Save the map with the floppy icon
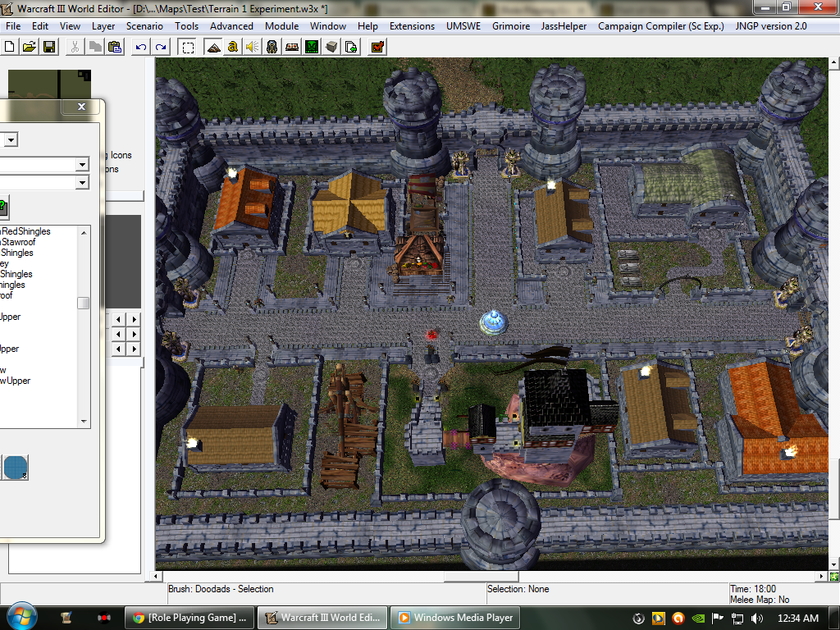Image resolution: width=840 pixels, height=630 pixels. [49, 47]
